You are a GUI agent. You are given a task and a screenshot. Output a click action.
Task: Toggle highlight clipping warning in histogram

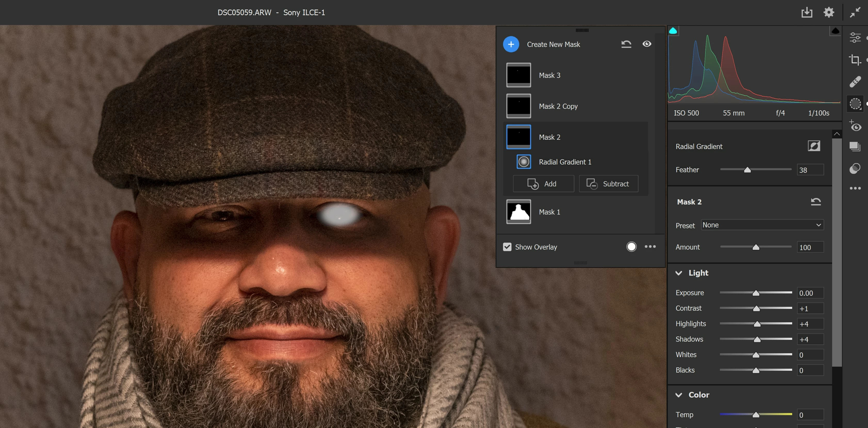point(835,31)
